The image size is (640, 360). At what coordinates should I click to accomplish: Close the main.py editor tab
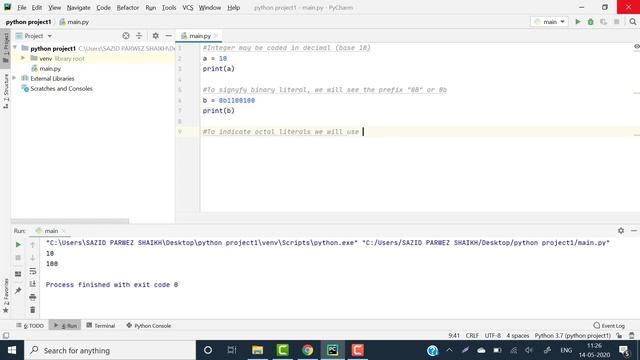[x=216, y=36]
